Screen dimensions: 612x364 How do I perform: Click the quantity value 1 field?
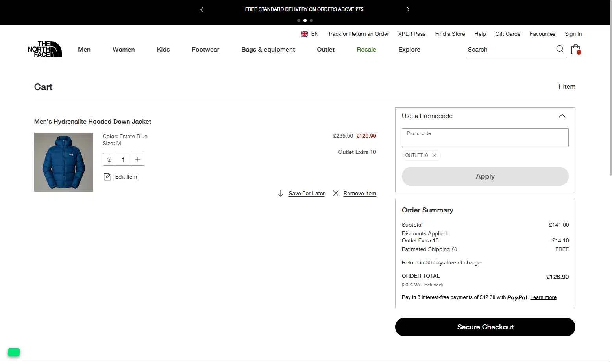coord(123,159)
